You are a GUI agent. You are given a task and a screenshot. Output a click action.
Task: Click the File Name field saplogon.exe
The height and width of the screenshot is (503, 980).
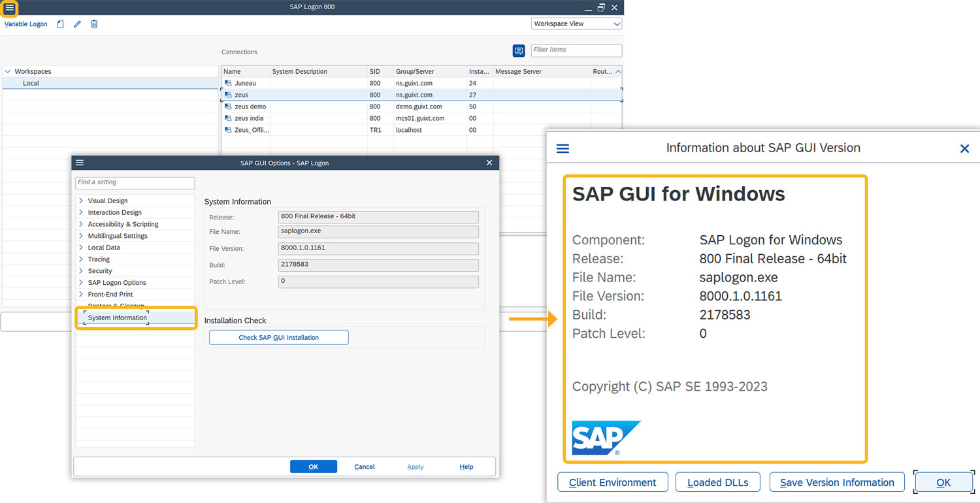pos(378,232)
